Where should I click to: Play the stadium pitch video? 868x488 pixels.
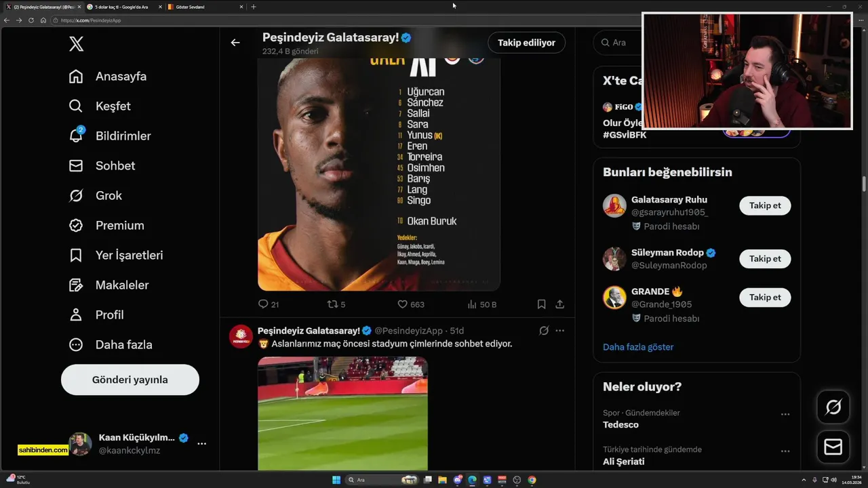coord(342,413)
